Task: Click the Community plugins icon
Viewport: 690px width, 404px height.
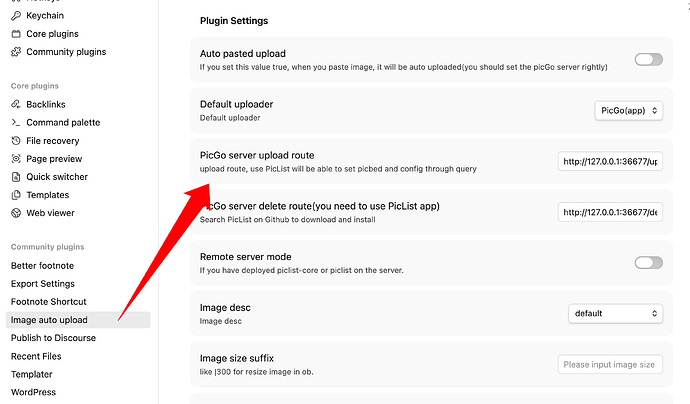Action: click(16, 52)
